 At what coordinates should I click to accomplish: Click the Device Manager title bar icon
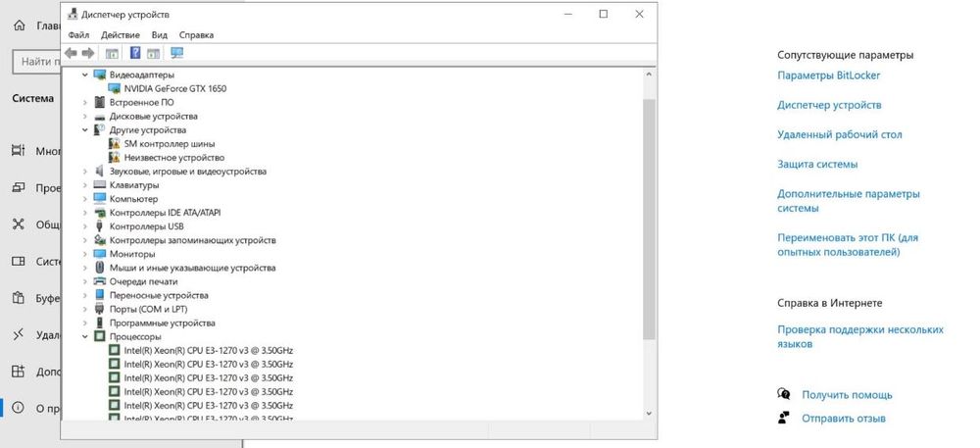(73, 14)
